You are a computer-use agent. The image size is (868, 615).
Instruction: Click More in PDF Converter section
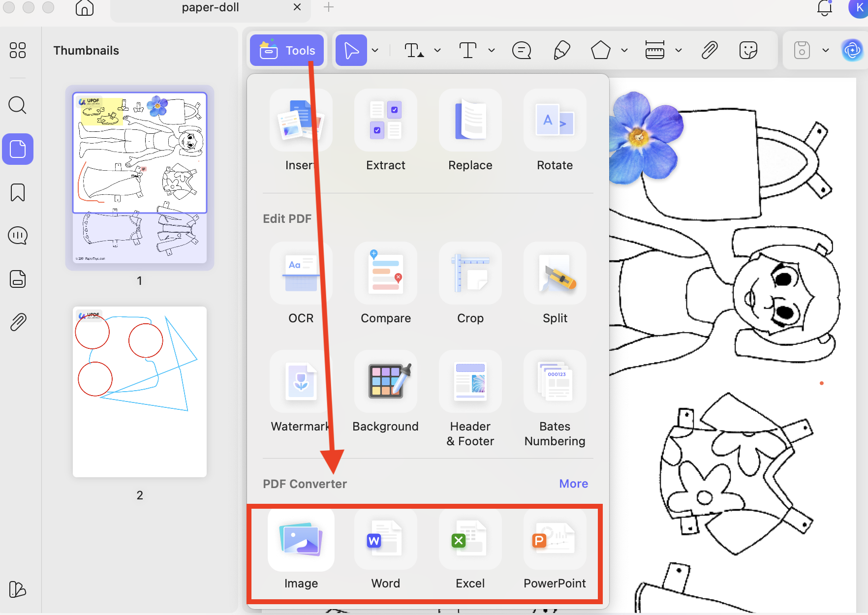pyautogui.click(x=574, y=484)
